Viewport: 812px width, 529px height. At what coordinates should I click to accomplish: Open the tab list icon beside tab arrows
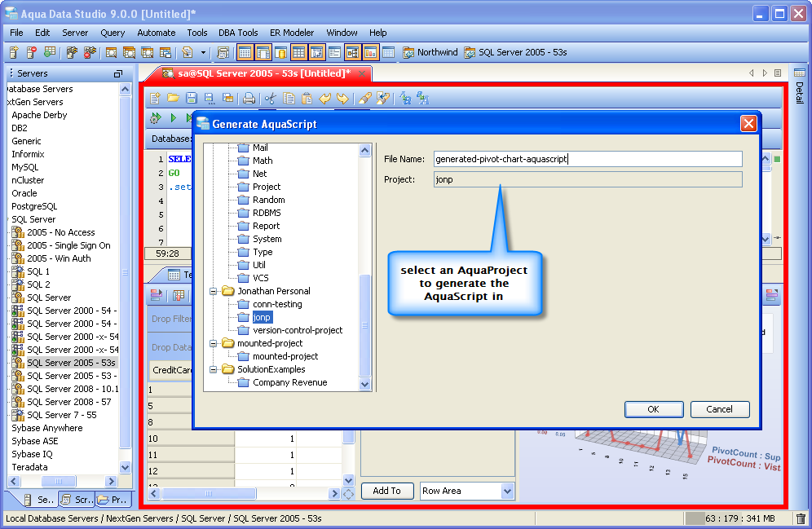coord(778,73)
